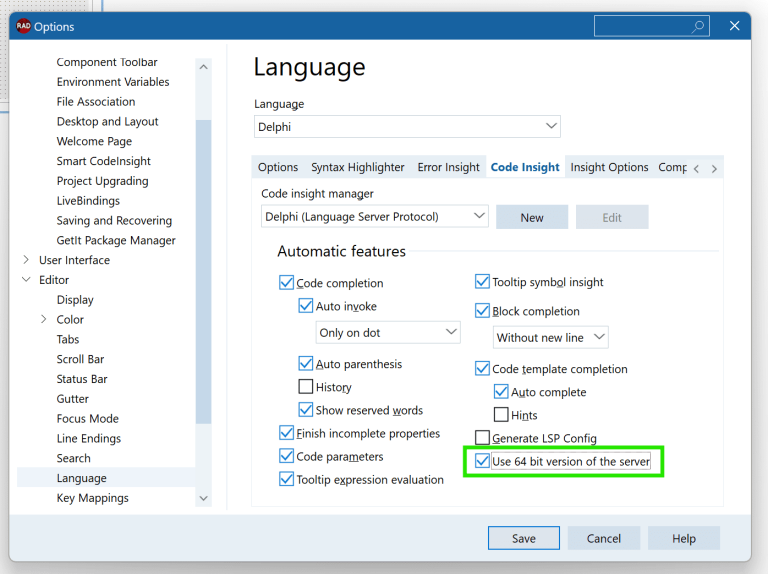Image resolution: width=768 pixels, height=574 pixels.
Task: Select the Code Insight tab
Action: pyautogui.click(x=525, y=167)
